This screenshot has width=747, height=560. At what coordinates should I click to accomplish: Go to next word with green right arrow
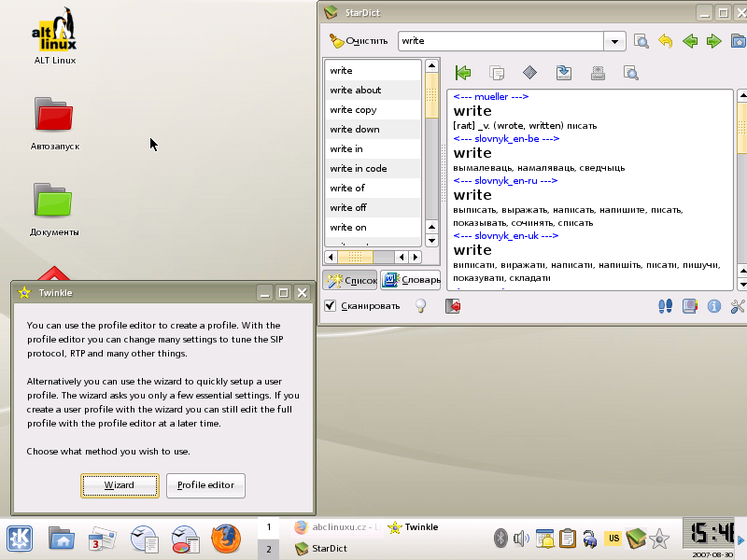(713, 41)
